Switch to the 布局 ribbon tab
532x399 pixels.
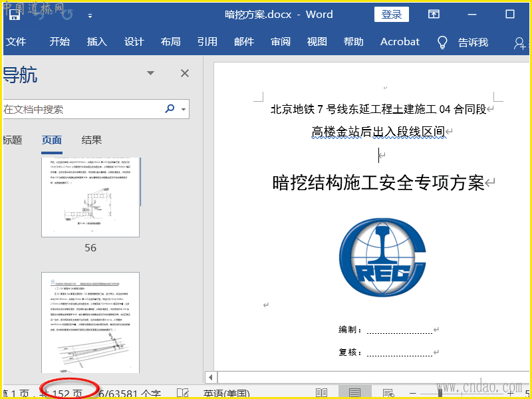[x=171, y=42]
